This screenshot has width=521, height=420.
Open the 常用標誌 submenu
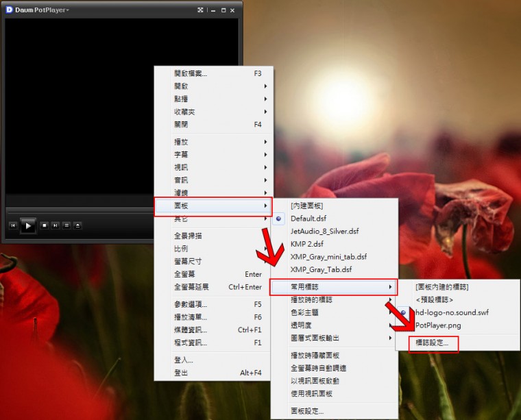334,287
